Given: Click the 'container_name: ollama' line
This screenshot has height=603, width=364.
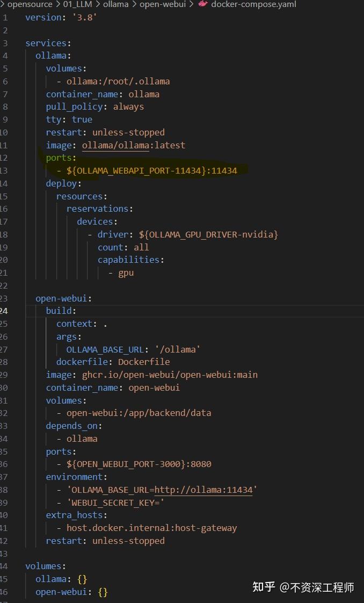Looking at the screenshot, I should (x=103, y=94).
